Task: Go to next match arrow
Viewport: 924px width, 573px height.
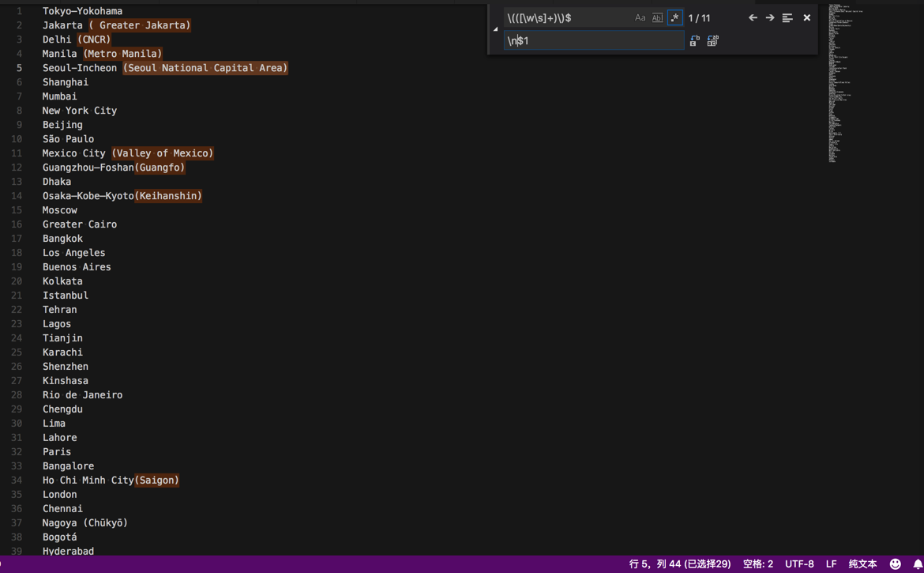Action: [770, 17]
